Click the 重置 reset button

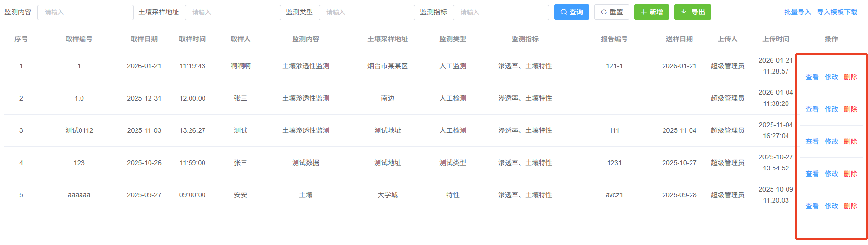pyautogui.click(x=611, y=12)
